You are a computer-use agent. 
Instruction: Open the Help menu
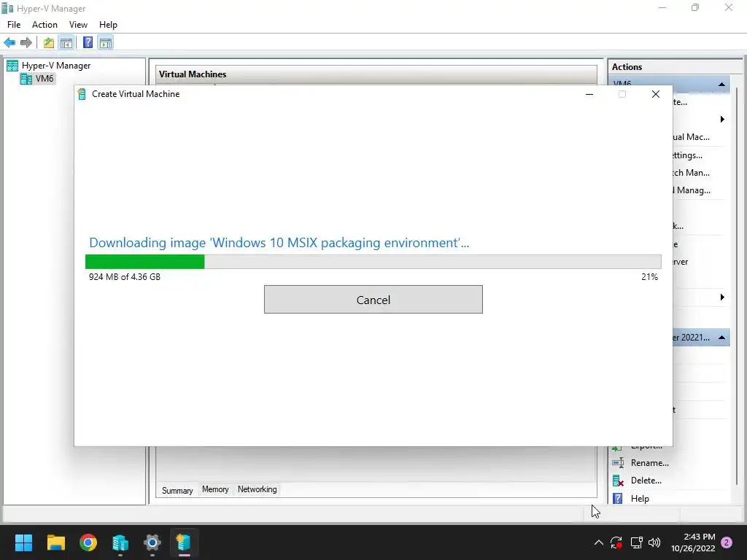(108, 25)
